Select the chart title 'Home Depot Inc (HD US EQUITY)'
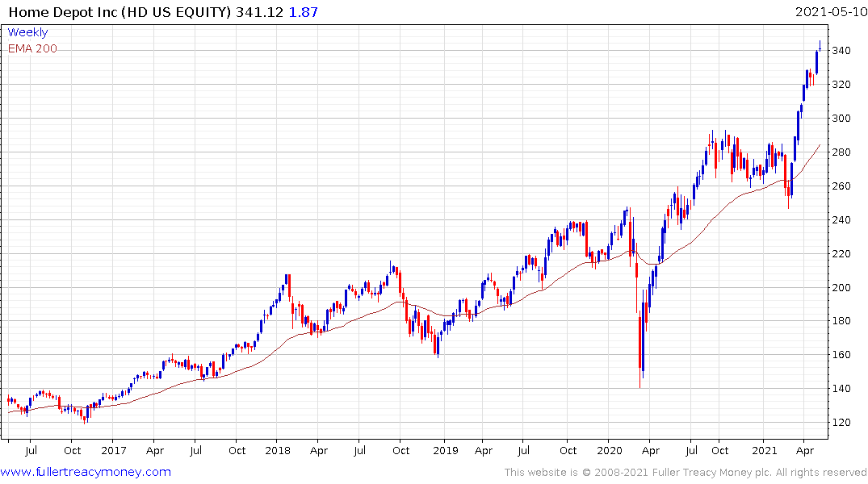The image size is (868, 484). [120, 12]
